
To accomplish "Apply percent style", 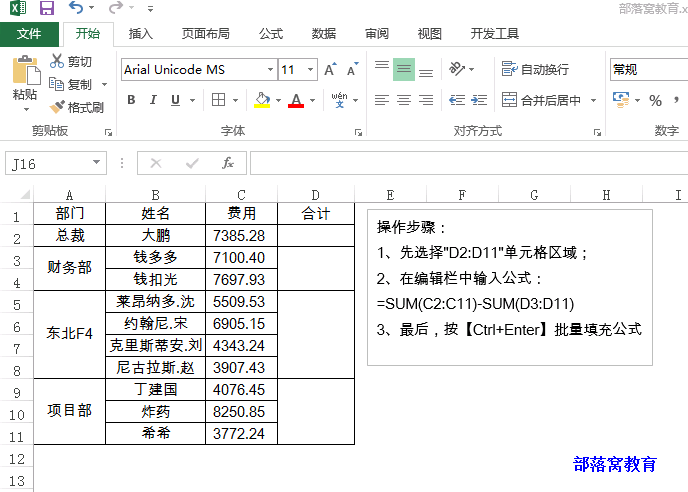I will click(x=656, y=101).
